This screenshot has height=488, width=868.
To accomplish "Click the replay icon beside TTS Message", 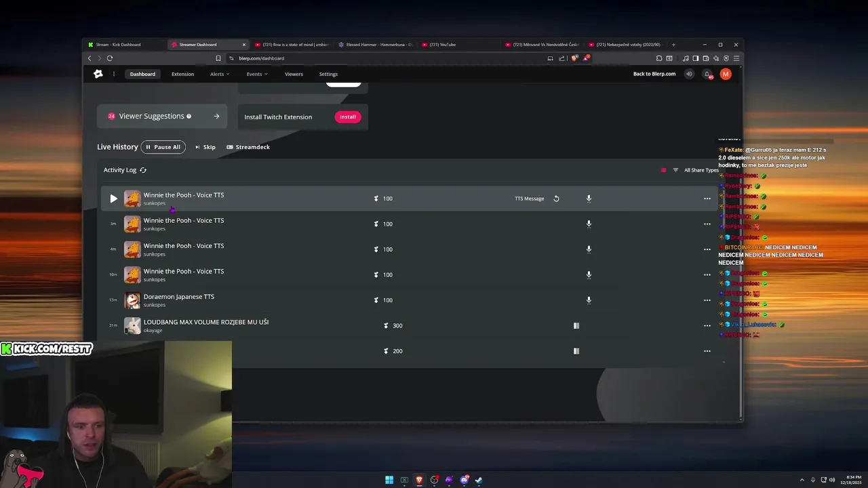I will click(556, 199).
